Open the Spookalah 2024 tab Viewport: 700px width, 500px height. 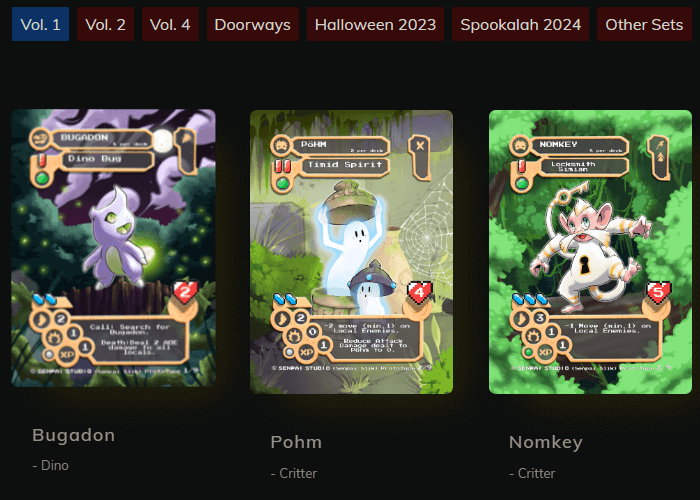(x=521, y=24)
